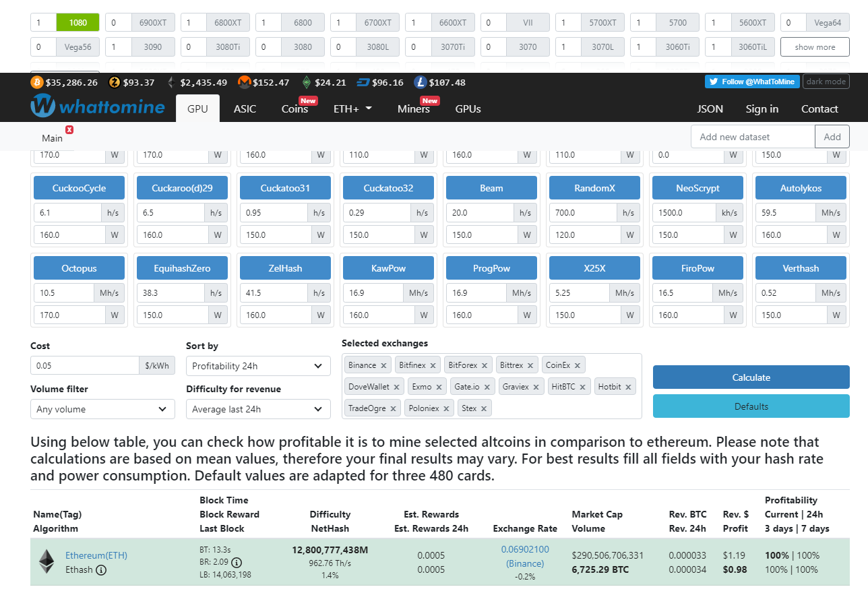The image size is (868, 591).
Task: Toggle the 1080 GPU button
Action: click(78, 22)
